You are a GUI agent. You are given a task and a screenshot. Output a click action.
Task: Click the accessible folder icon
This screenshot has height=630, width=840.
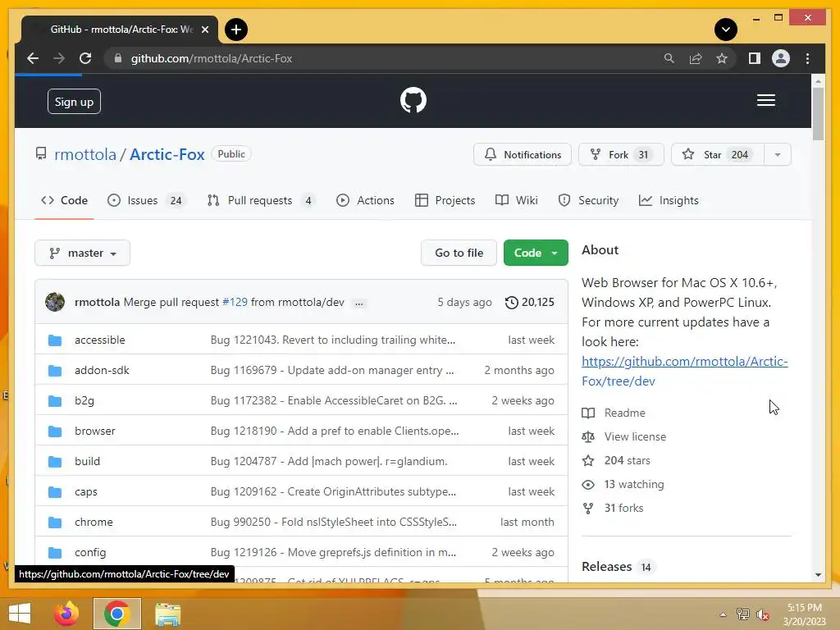click(x=55, y=340)
